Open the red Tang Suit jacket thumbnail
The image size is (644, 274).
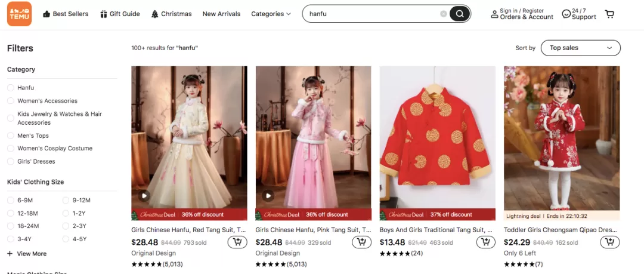(x=438, y=137)
